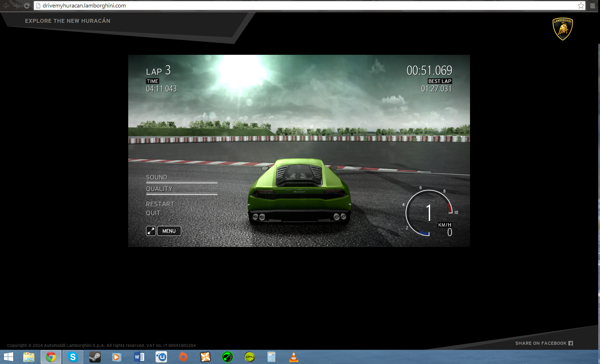This screenshot has width=600, height=364.
Task: Open the Windows Start menu
Action: pyautogui.click(x=8, y=357)
